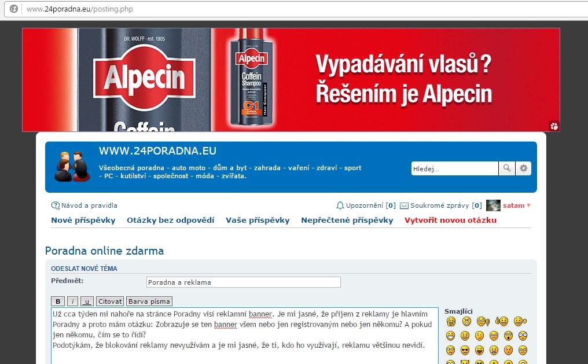Apply underline with the u button
Screen dimensions: 588x364
click(x=87, y=302)
